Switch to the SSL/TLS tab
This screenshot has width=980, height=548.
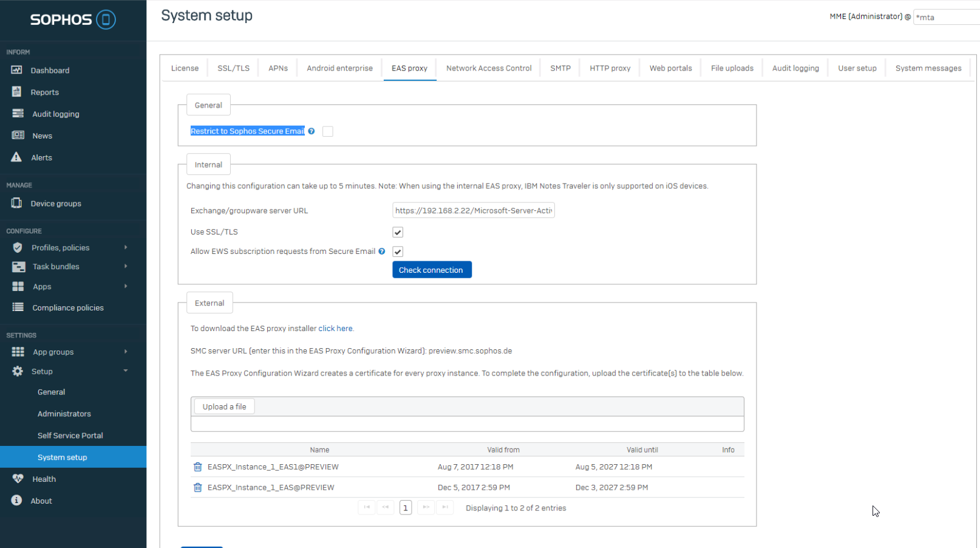[x=234, y=68]
